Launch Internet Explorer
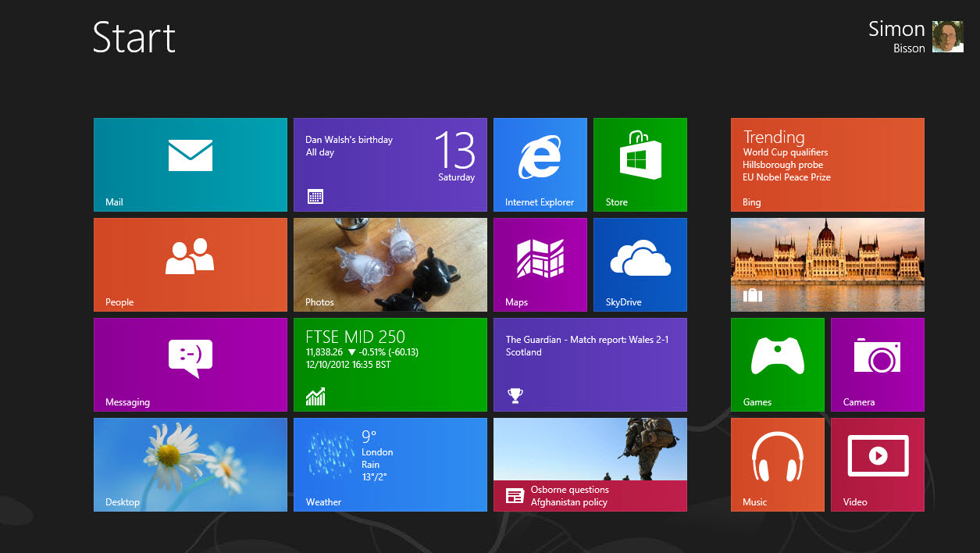Image resolution: width=980 pixels, height=553 pixels. (x=540, y=165)
